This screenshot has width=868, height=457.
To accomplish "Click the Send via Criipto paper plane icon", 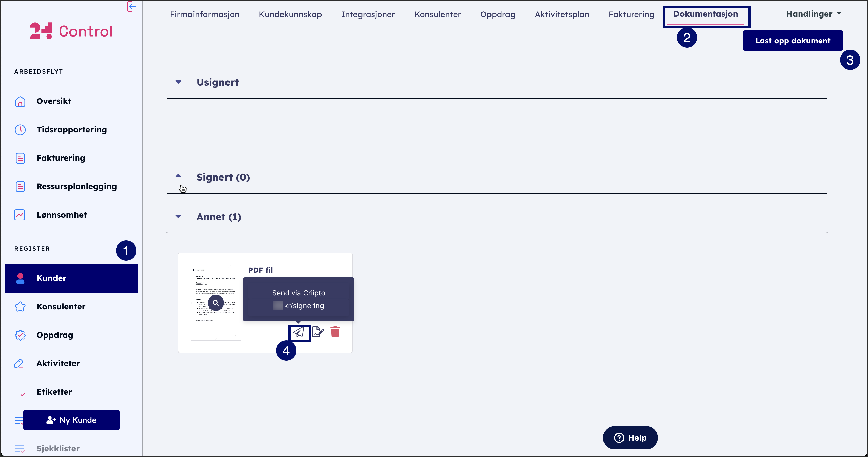I will coord(299,332).
